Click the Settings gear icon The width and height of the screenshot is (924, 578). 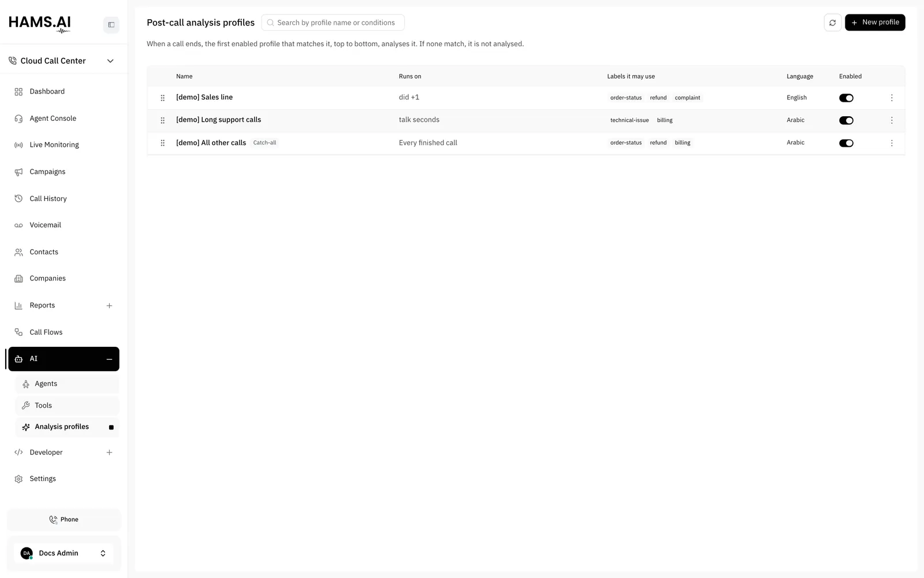pyautogui.click(x=18, y=479)
